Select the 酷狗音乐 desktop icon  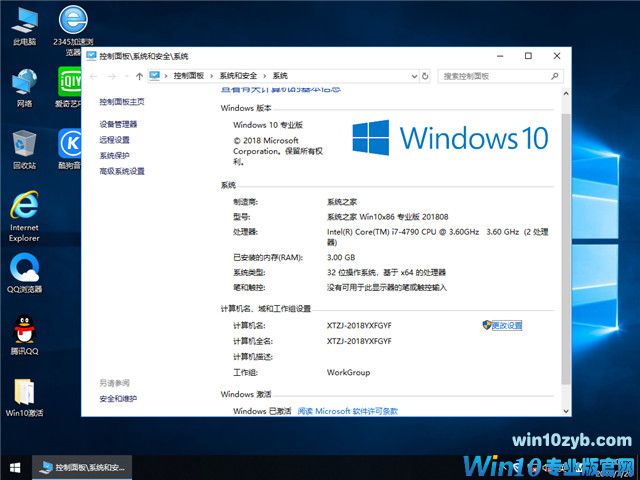[x=69, y=149]
